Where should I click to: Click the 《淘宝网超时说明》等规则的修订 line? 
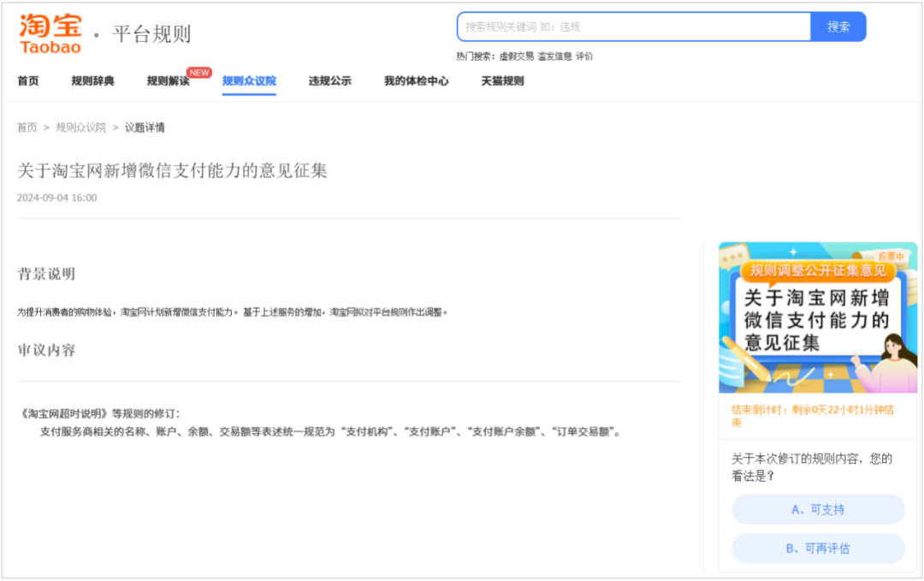99,413
